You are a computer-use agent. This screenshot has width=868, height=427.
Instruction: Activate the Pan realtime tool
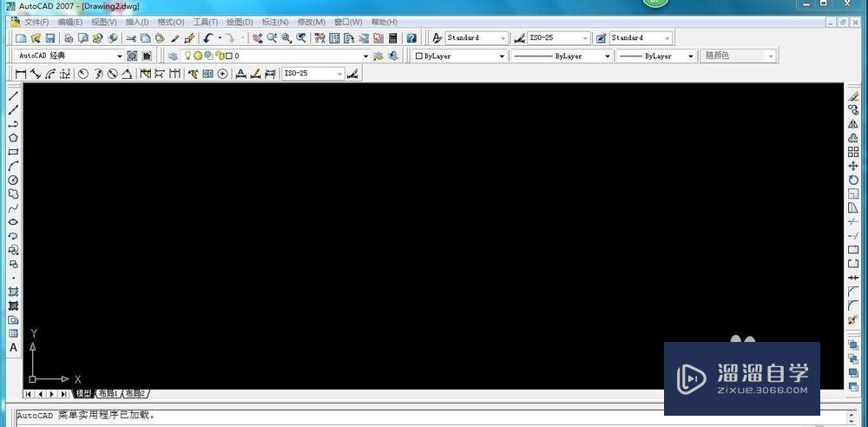pyautogui.click(x=258, y=38)
